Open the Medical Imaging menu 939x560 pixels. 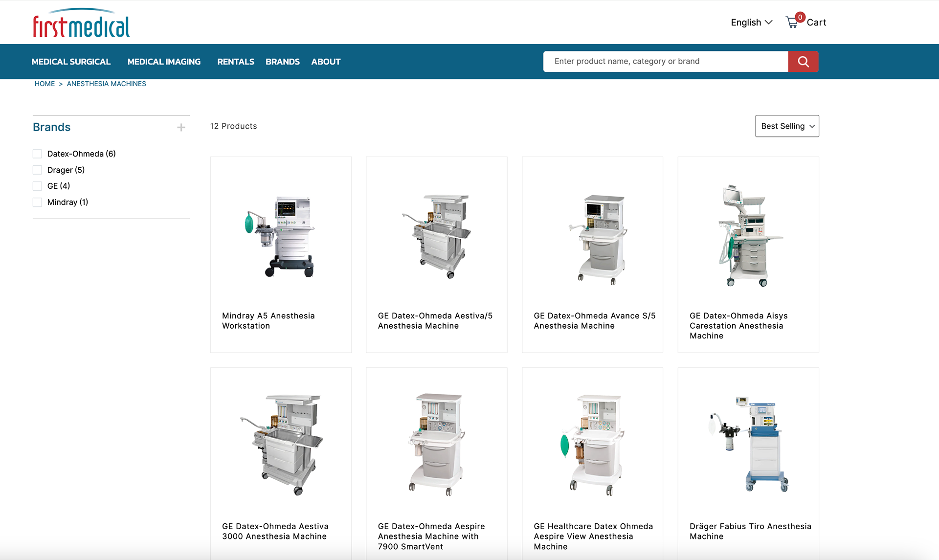[164, 62]
